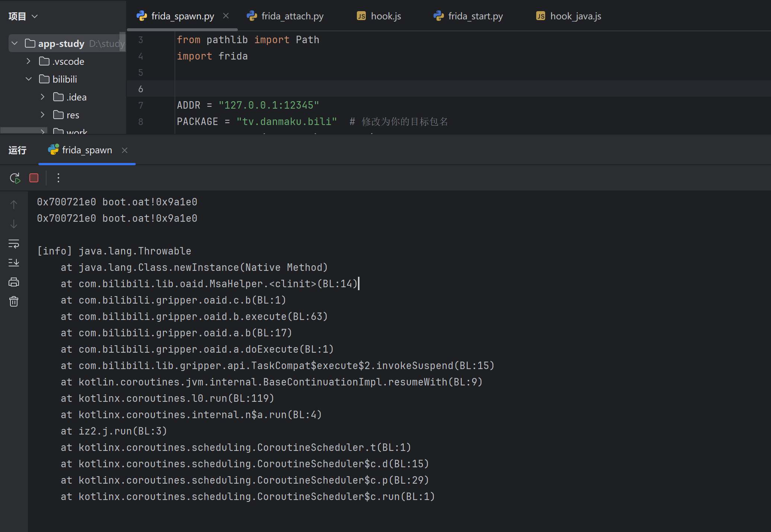Screen dimensions: 771x532
Task: Select the res folder in tree
Action: (66, 115)
